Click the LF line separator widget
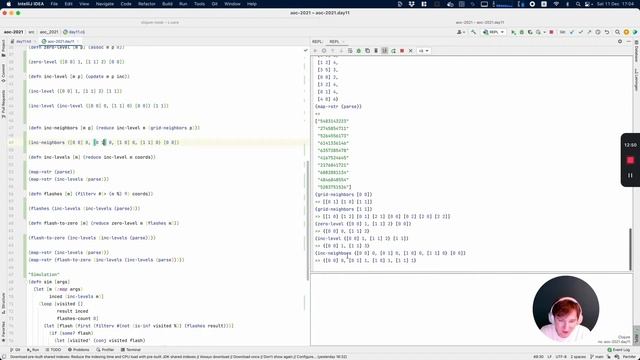 pyautogui.click(x=549, y=357)
